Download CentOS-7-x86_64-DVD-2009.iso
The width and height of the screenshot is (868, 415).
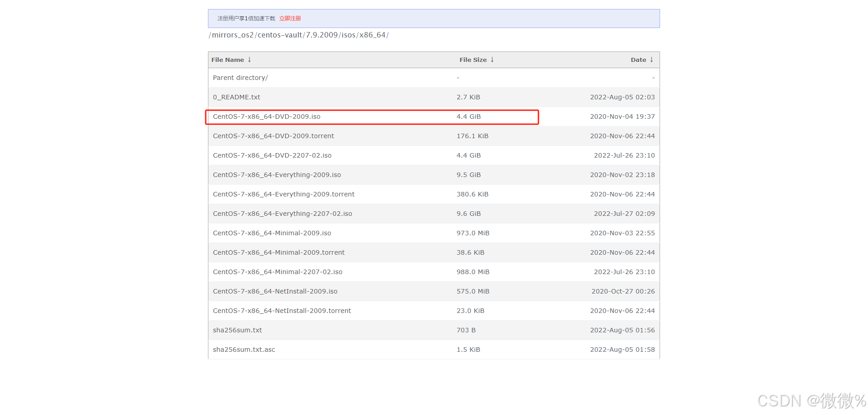(266, 117)
